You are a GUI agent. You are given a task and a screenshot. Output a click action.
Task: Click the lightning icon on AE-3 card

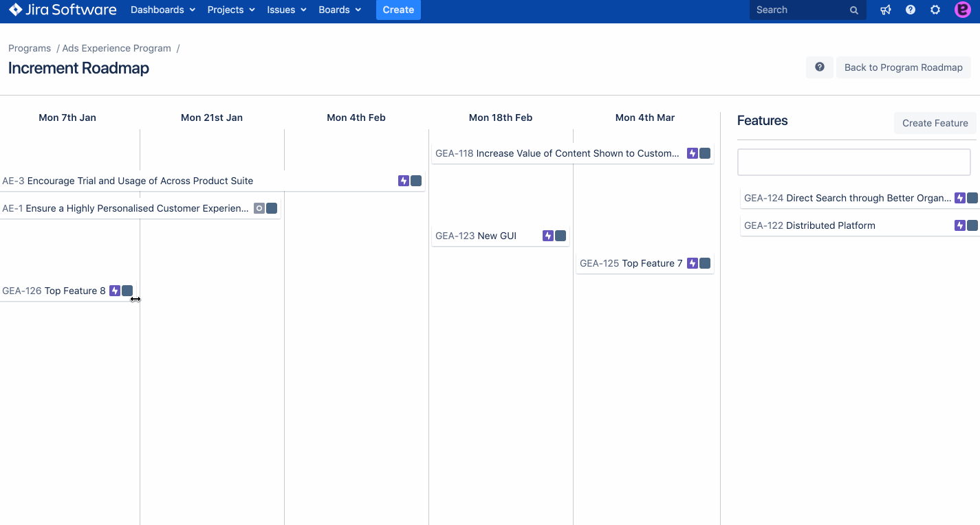tap(404, 181)
